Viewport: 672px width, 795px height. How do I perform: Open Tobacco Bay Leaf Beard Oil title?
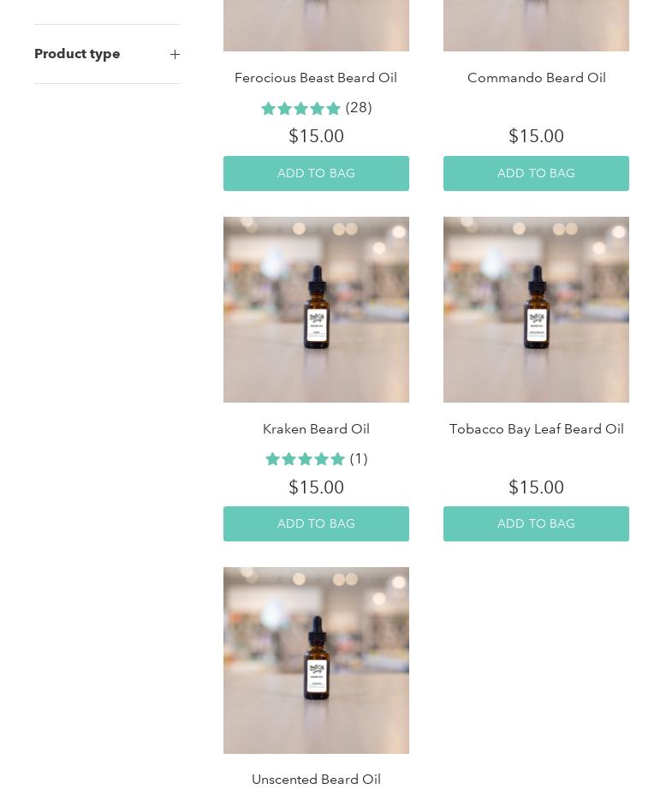click(536, 429)
